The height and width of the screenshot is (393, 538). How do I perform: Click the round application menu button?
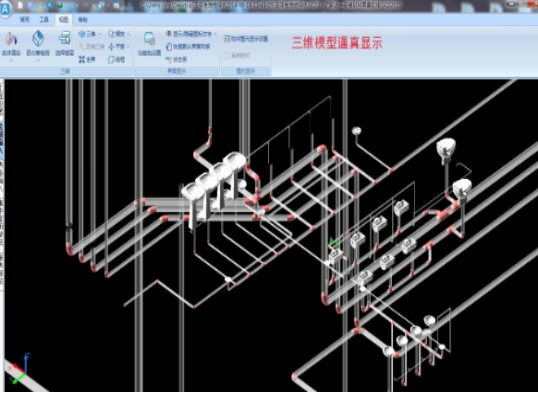click(5, 8)
